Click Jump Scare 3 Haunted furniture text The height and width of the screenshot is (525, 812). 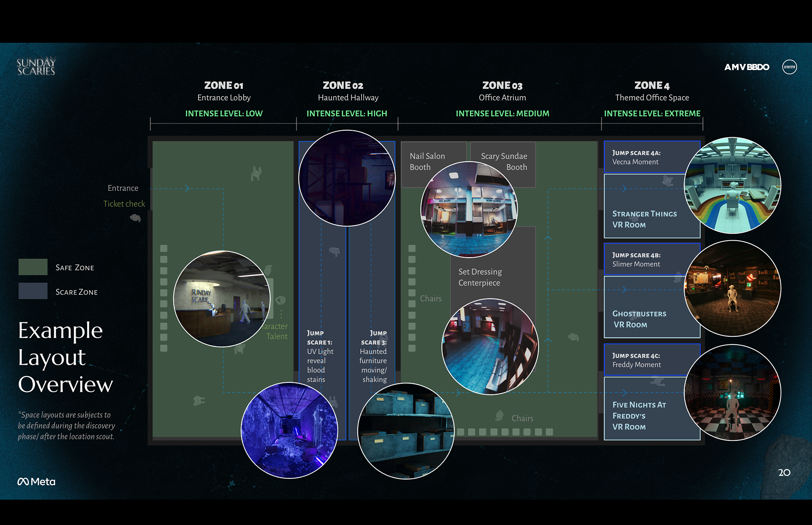pyautogui.click(x=373, y=356)
